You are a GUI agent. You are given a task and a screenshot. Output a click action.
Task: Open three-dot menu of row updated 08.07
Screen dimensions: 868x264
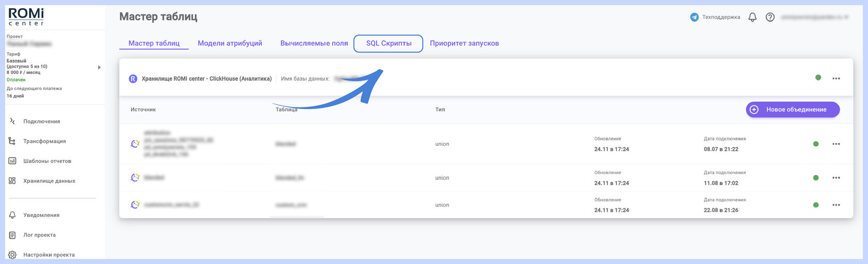[836, 144]
